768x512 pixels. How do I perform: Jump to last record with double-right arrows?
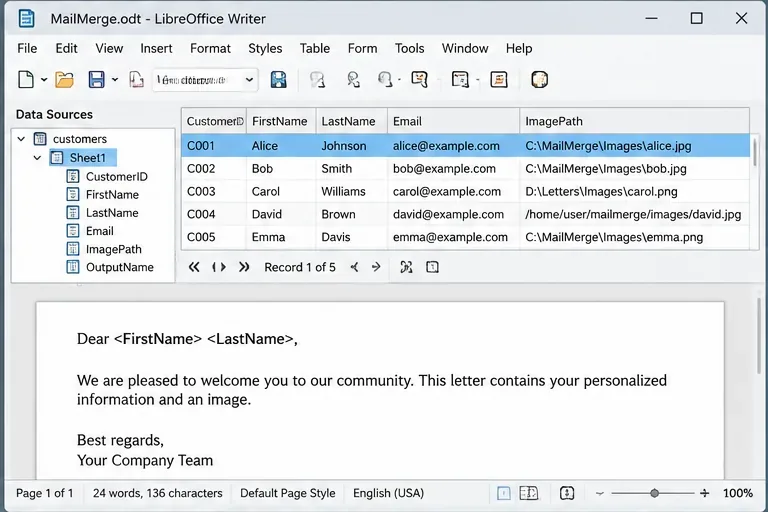pyautogui.click(x=244, y=267)
